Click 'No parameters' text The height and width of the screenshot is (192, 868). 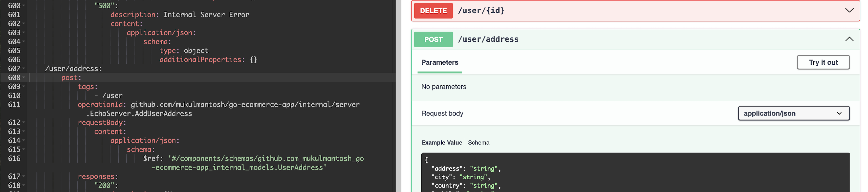pyautogui.click(x=443, y=87)
